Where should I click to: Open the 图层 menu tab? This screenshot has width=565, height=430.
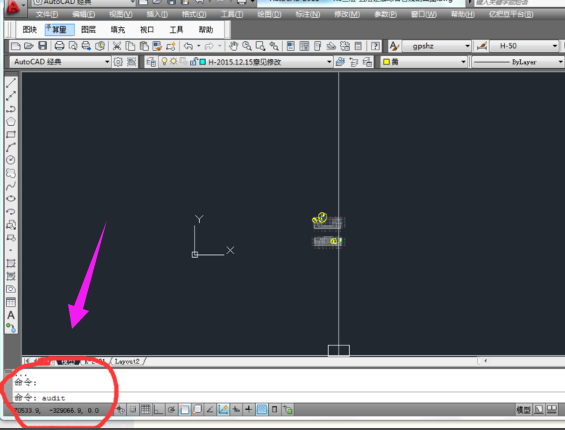coord(89,30)
